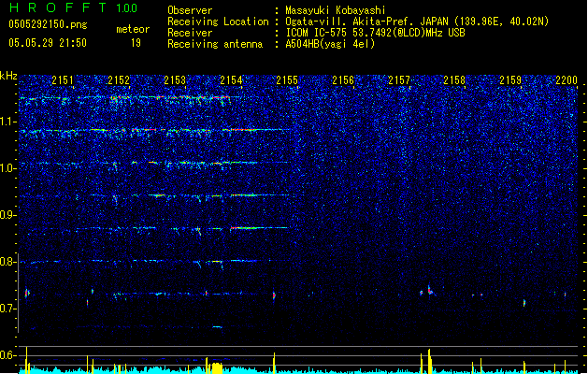Click the ICOM IC-575 receiver text
588x374 pixels.
375,33
